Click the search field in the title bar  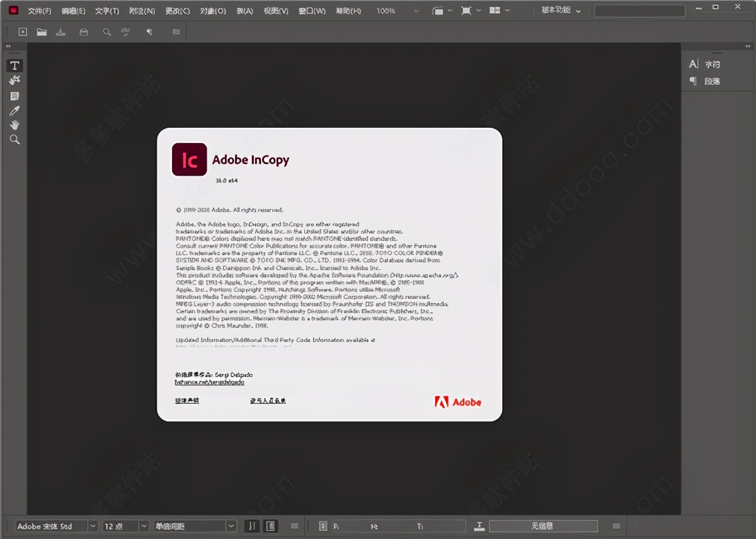coord(639,11)
